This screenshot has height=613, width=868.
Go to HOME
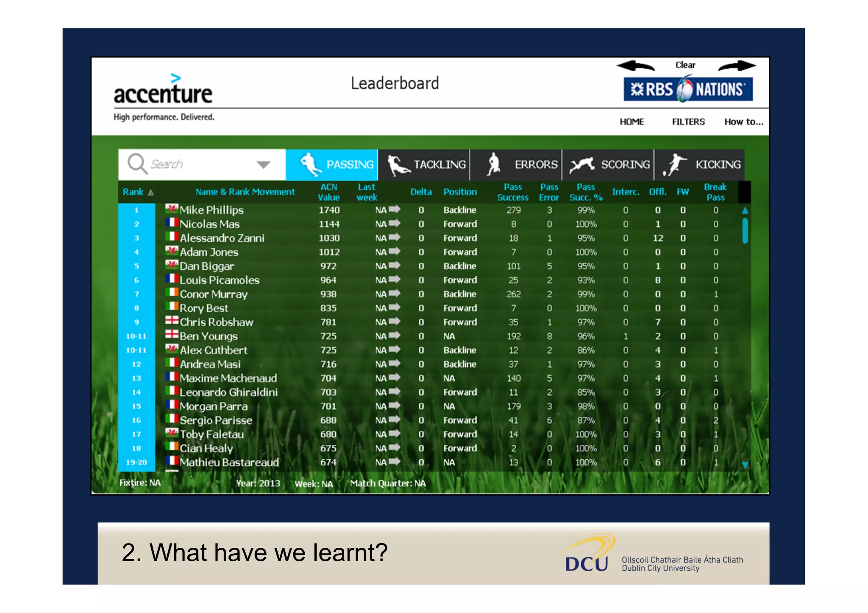[632, 122]
